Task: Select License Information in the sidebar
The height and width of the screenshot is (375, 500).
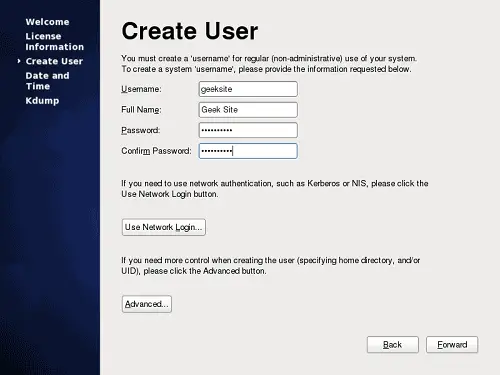Action: [55, 41]
